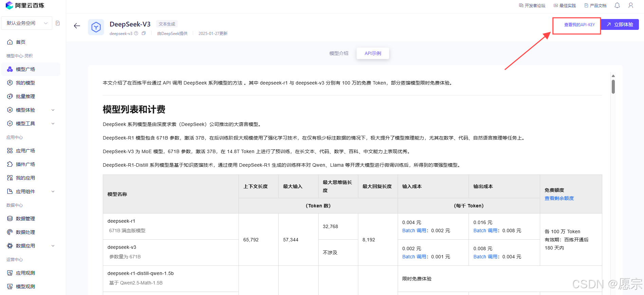Click 查看我的API-KEY button
The height and width of the screenshot is (295, 644).
click(579, 25)
